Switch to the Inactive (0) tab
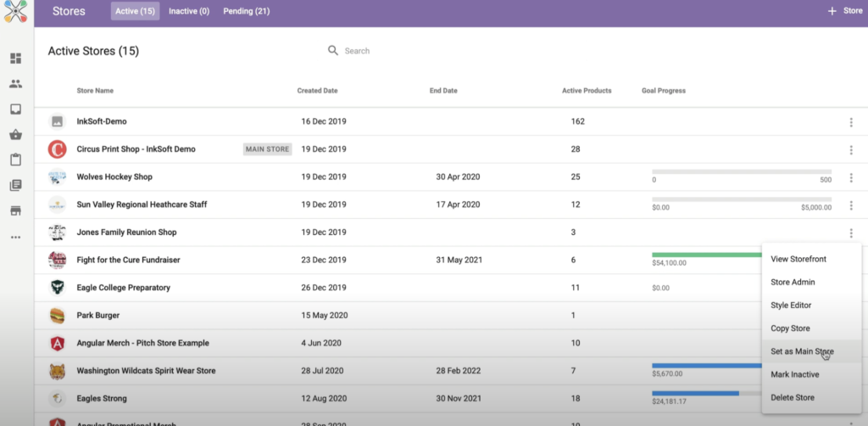Viewport: 868px width, 426px height. 189,11
